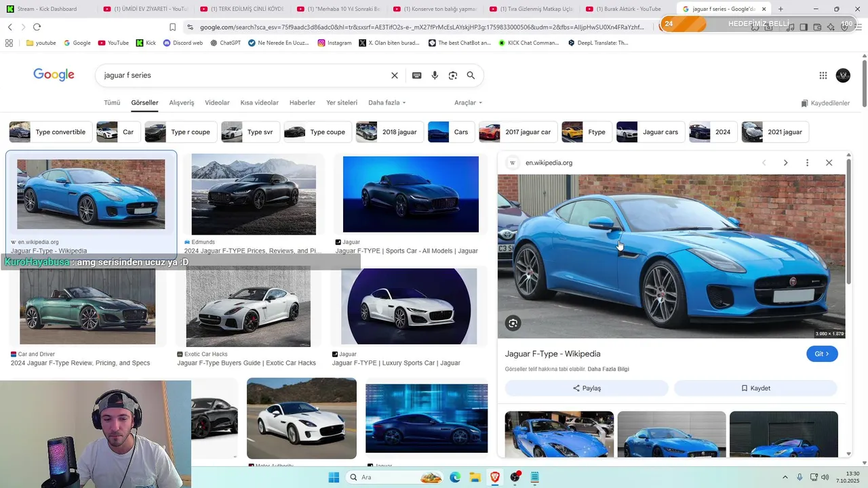Open the on-screen keyboard input tool
Viewport: 868px width, 488px height.
coord(417,75)
